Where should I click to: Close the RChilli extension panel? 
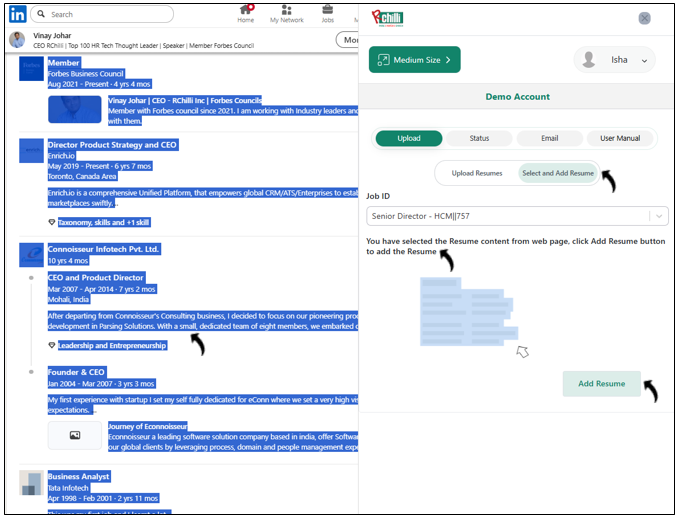pyautogui.click(x=644, y=18)
